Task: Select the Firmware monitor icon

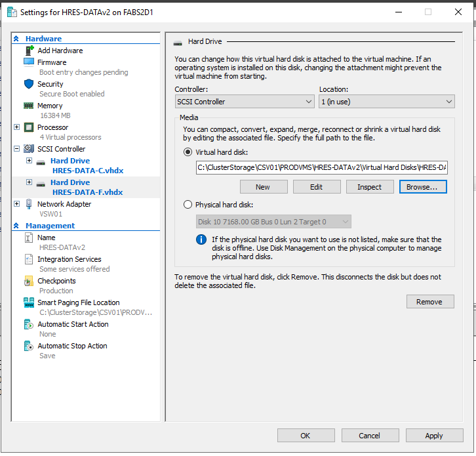Action: click(x=28, y=62)
